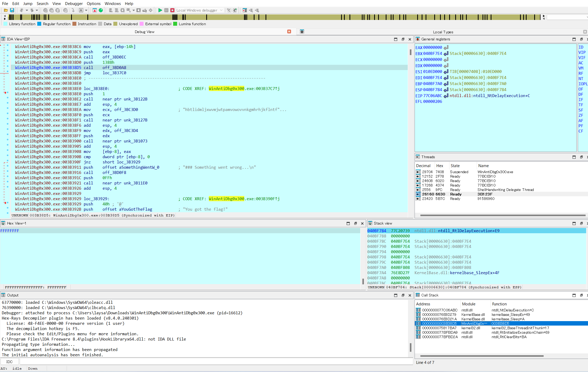
Task: Click the Open file toolbar icon
Action: pos(6,10)
